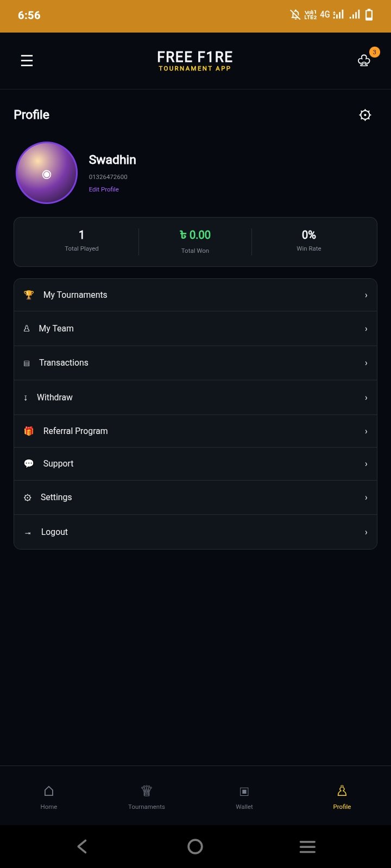Tap the gift icon for Referral Program
Image resolution: width=391 pixels, height=868 pixels.
[29, 431]
